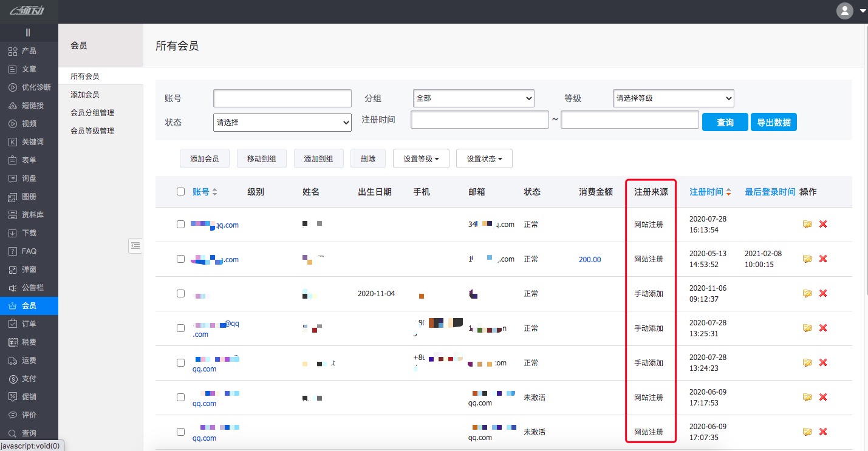Expand the 请选择等级 dropdown
The height and width of the screenshot is (451, 868).
tap(673, 98)
